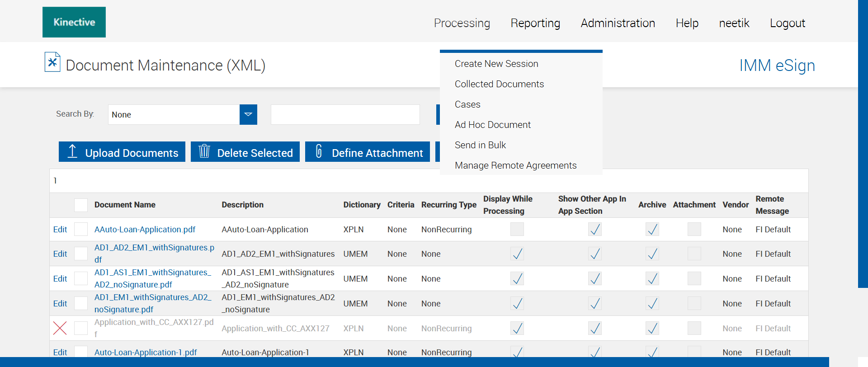Screen dimensions: 868x367
Task: Choose Manage Remote Agreements menu entry
Action: tap(515, 165)
